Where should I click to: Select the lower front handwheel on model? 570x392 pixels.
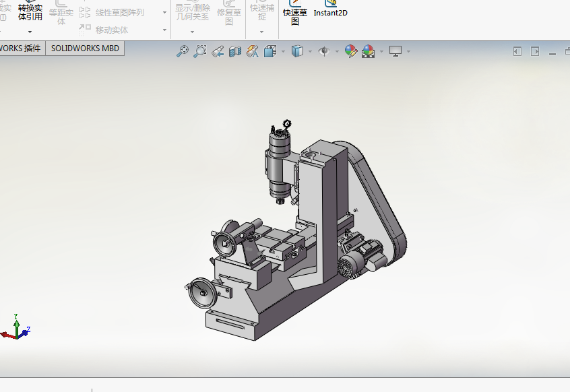click(x=201, y=292)
